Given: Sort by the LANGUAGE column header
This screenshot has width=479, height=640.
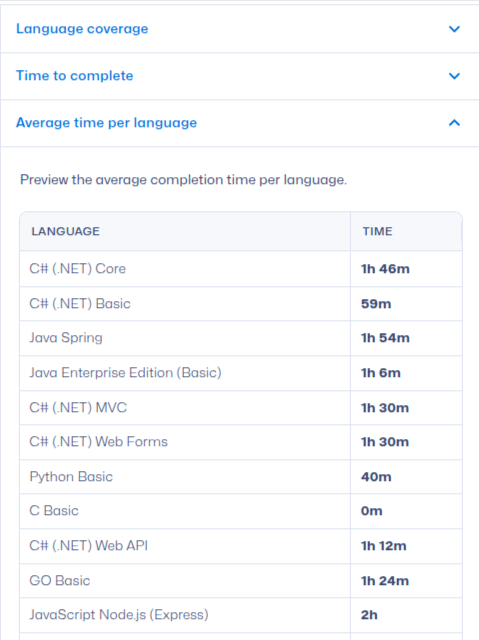Looking at the screenshot, I should (x=65, y=231).
